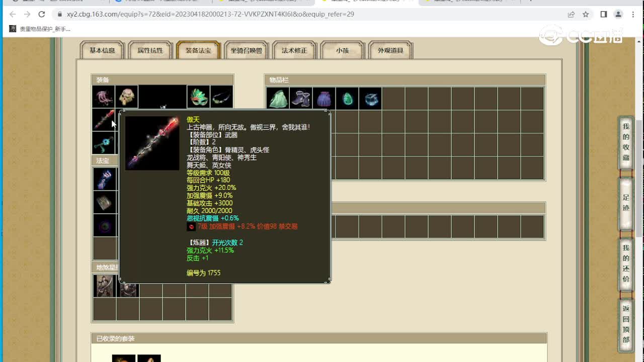Open 我的还价 in the side panel
644x362 pixels.
tap(626, 263)
